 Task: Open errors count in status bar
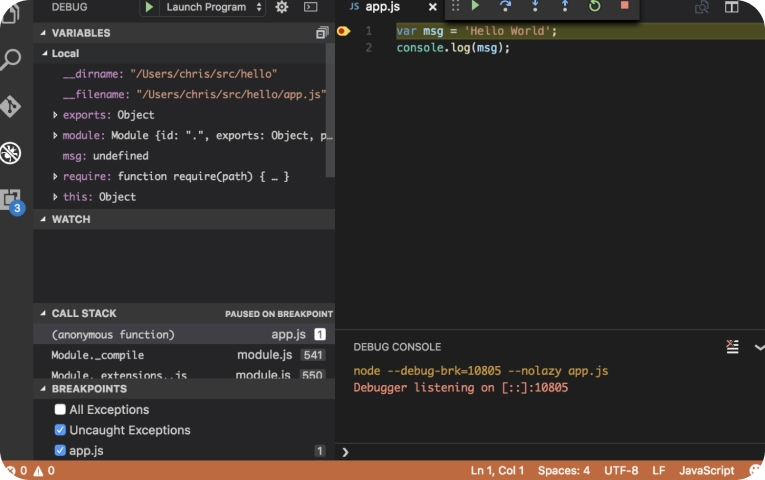click(18, 470)
